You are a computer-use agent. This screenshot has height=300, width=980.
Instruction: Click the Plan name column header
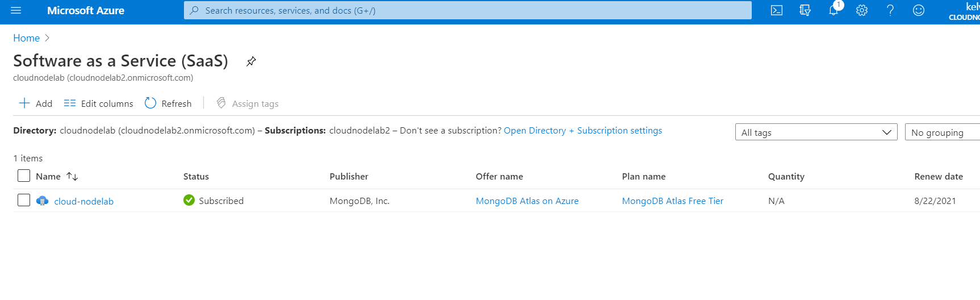coord(643,176)
